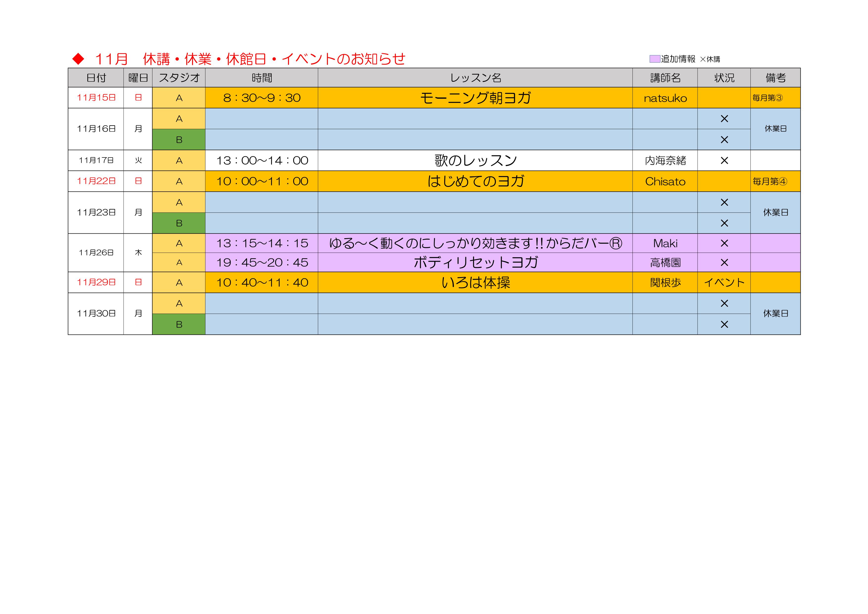Click instructor name 高橋園

click(x=665, y=262)
